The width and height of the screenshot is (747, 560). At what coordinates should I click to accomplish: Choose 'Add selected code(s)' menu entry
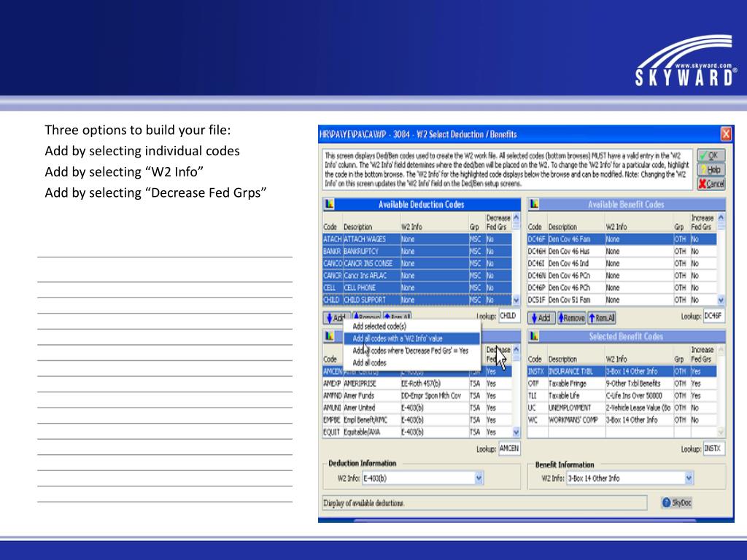[x=411, y=326]
